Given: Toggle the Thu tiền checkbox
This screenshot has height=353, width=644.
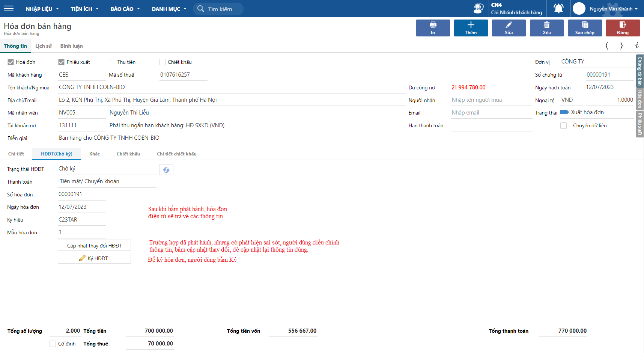Looking at the screenshot, I should tap(112, 62).
